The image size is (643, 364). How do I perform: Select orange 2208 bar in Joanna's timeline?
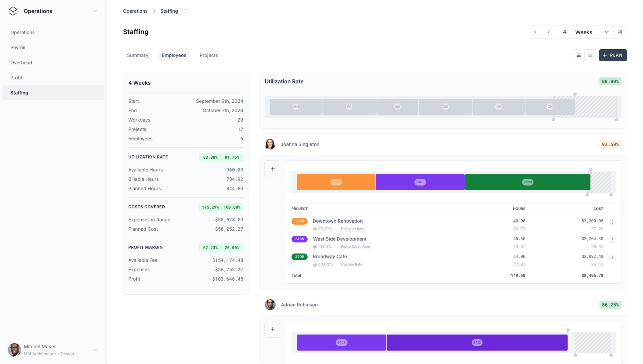[x=336, y=182]
